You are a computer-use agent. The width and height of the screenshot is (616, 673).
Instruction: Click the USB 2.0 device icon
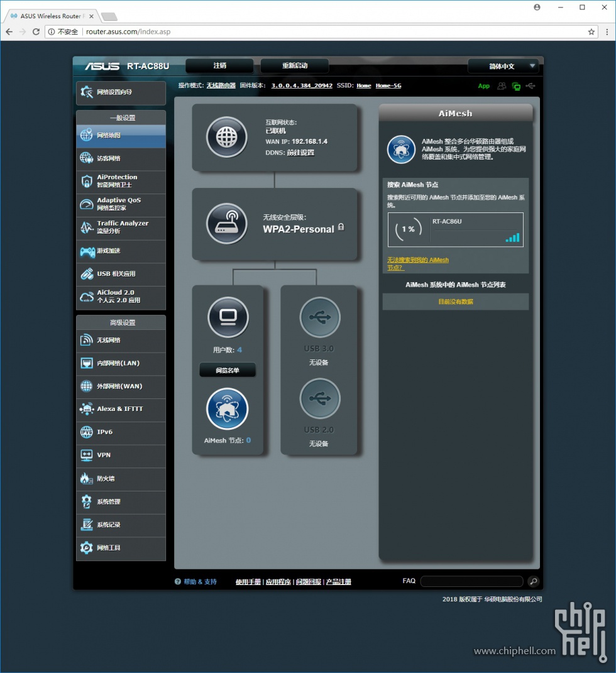click(x=320, y=398)
